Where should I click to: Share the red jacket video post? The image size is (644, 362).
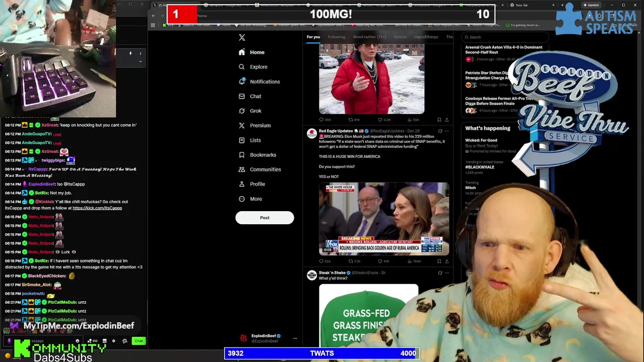click(x=446, y=120)
